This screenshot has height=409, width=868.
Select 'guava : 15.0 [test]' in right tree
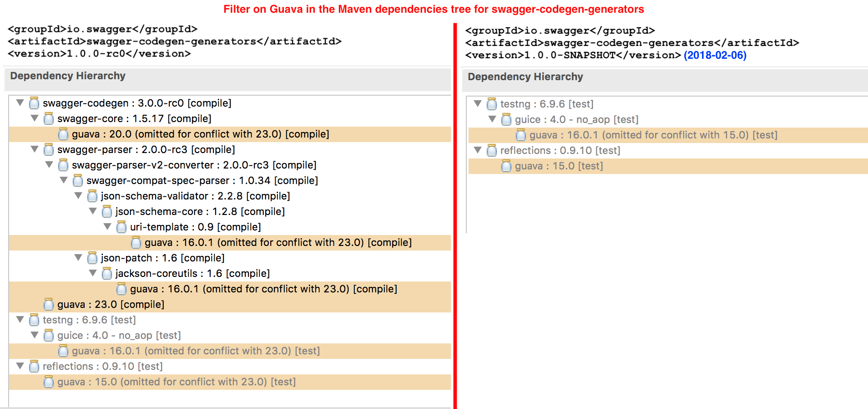559,166
